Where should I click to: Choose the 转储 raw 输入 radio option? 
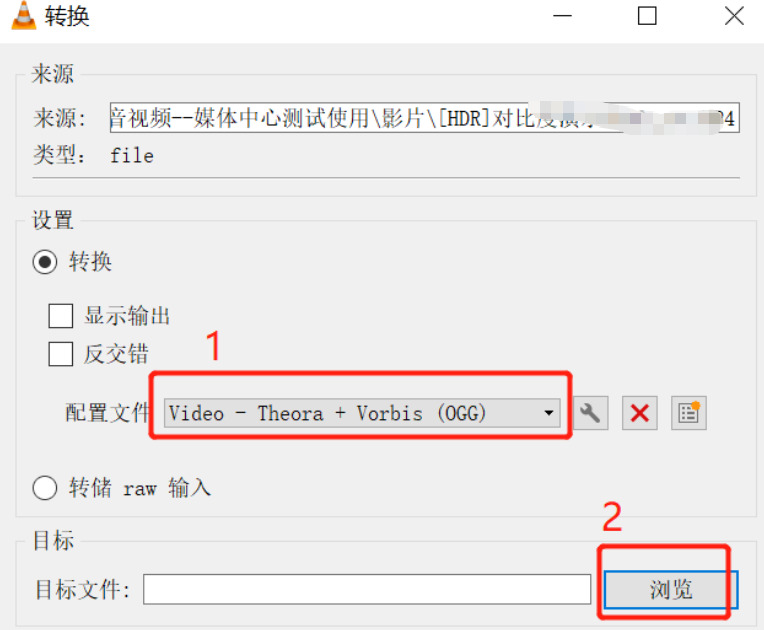(x=45, y=488)
